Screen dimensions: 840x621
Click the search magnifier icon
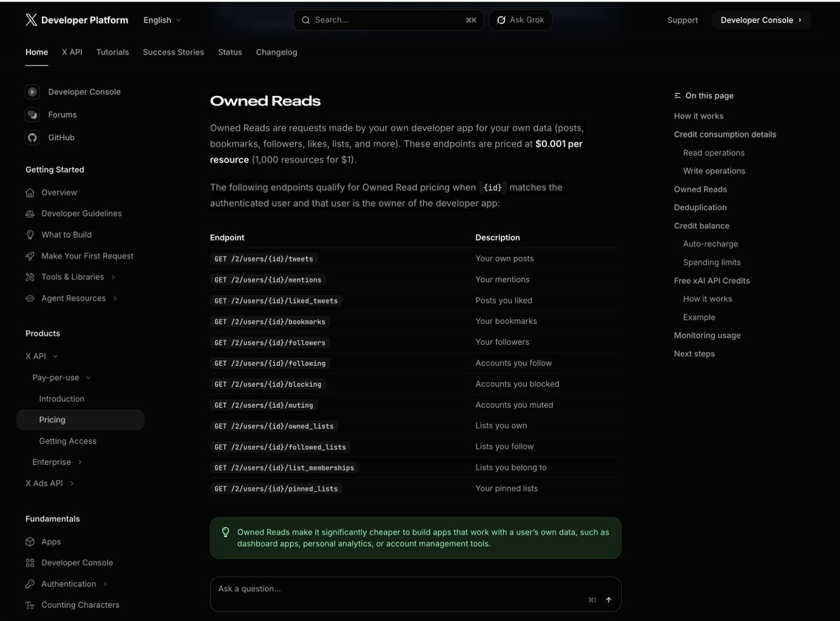tap(306, 20)
